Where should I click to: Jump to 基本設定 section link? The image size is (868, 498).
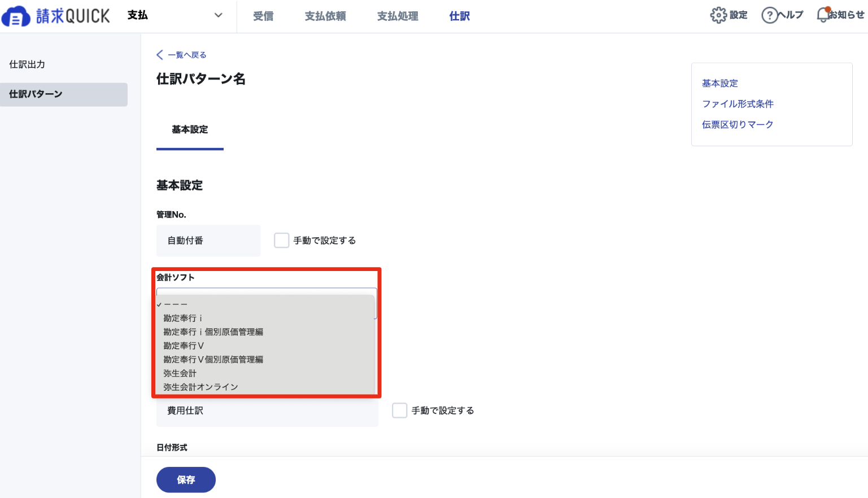pos(720,83)
